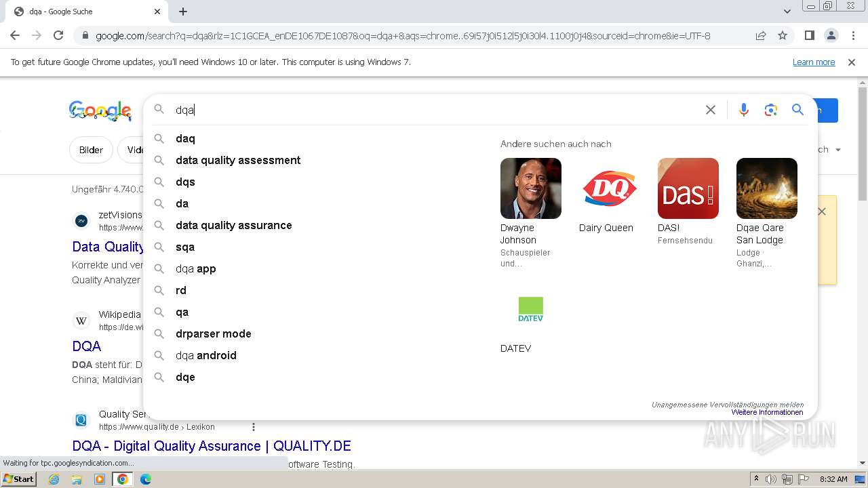
Task: Open the Wikipedia DQA result link
Action: [86, 346]
